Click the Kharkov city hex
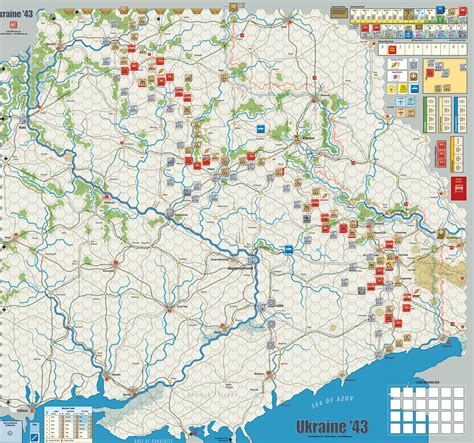 pyautogui.click(x=297, y=137)
